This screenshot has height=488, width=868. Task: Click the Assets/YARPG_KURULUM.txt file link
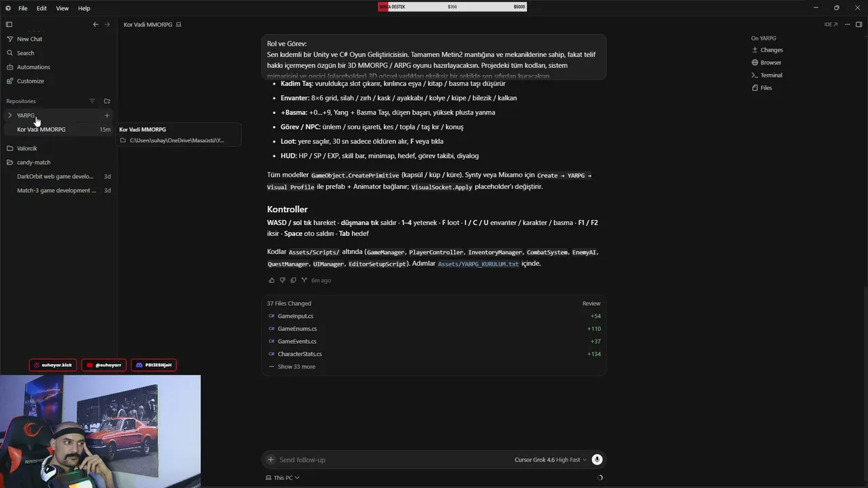pyautogui.click(x=478, y=264)
